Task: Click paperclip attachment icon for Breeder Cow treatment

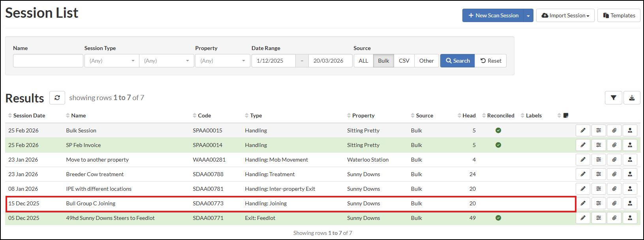Action: point(614,174)
